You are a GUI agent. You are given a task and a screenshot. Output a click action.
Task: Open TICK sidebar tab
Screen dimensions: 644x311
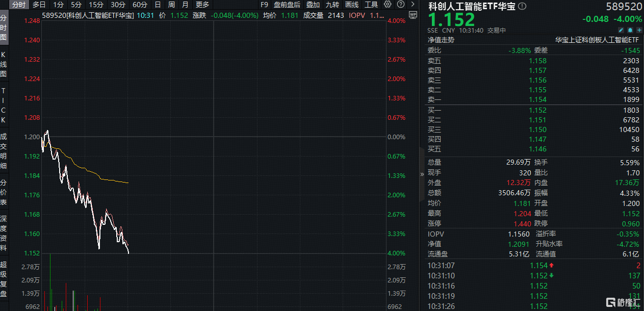tap(4, 105)
